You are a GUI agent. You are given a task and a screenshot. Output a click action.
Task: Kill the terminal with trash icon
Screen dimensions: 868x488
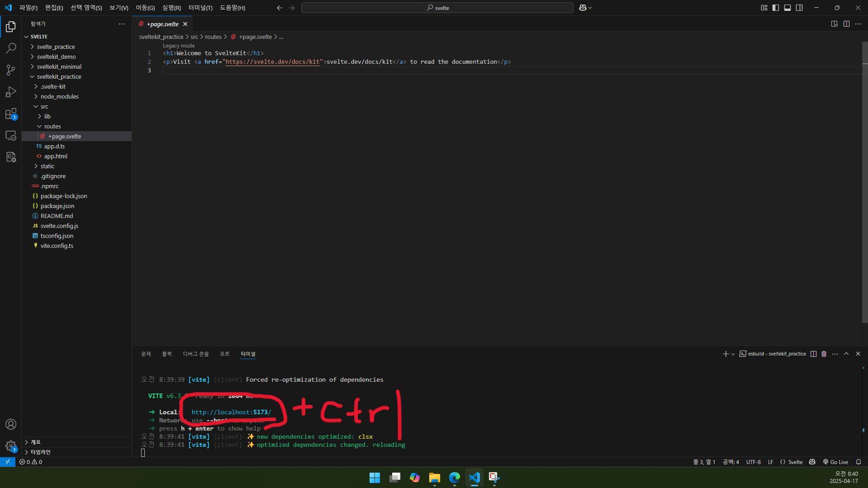(824, 354)
